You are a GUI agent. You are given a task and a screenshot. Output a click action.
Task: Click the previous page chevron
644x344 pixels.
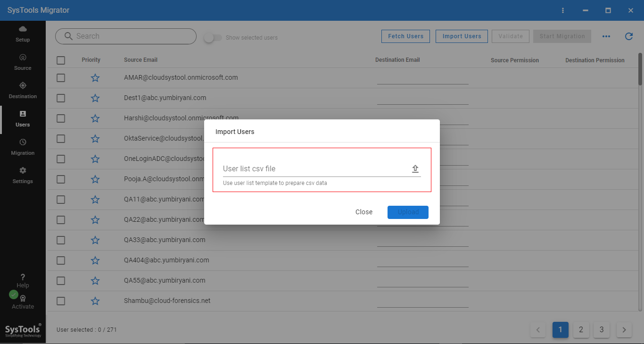pyautogui.click(x=538, y=330)
